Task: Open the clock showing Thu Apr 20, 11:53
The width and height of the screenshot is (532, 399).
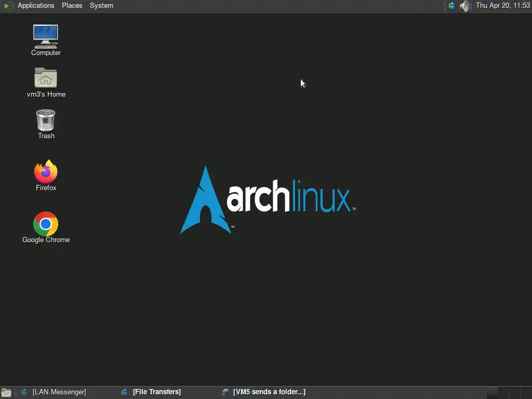Action: pyautogui.click(x=503, y=6)
